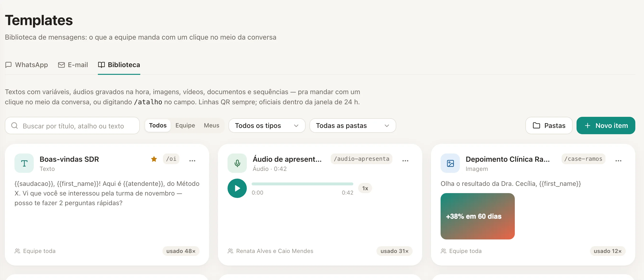644x280 pixels.
Task: Seek within the audio progress bar
Action: 302,184
